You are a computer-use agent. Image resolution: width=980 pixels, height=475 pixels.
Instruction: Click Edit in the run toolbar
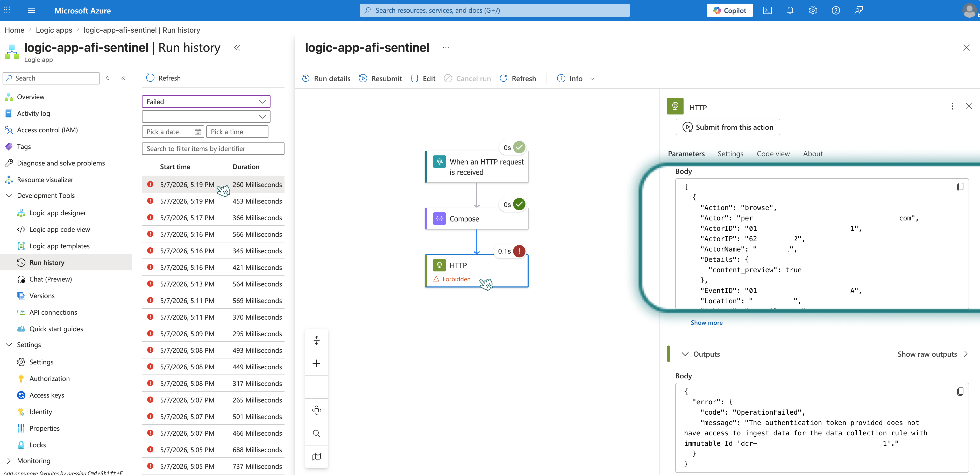pyautogui.click(x=423, y=78)
